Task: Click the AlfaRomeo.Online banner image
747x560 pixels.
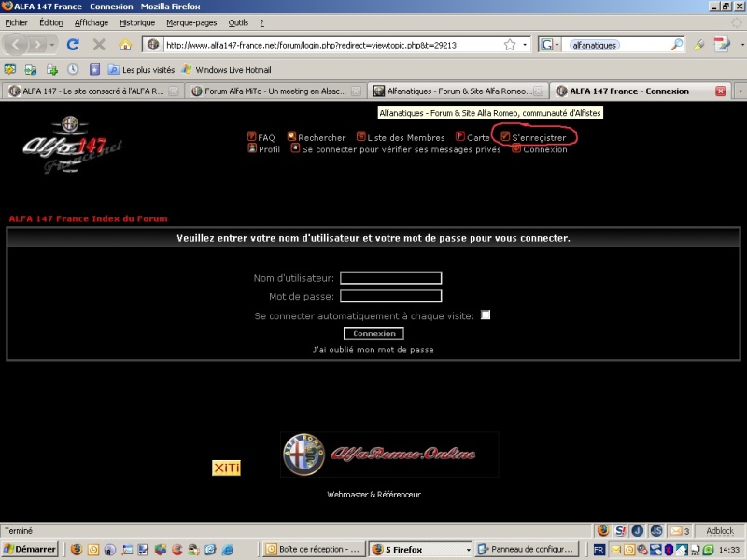Action: pyautogui.click(x=389, y=455)
